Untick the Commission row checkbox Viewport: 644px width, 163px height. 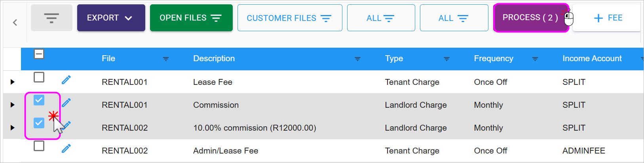point(39,100)
